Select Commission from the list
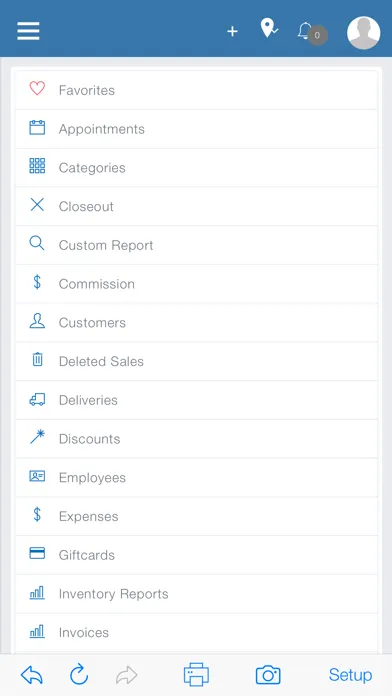392x696 pixels. [x=197, y=284]
